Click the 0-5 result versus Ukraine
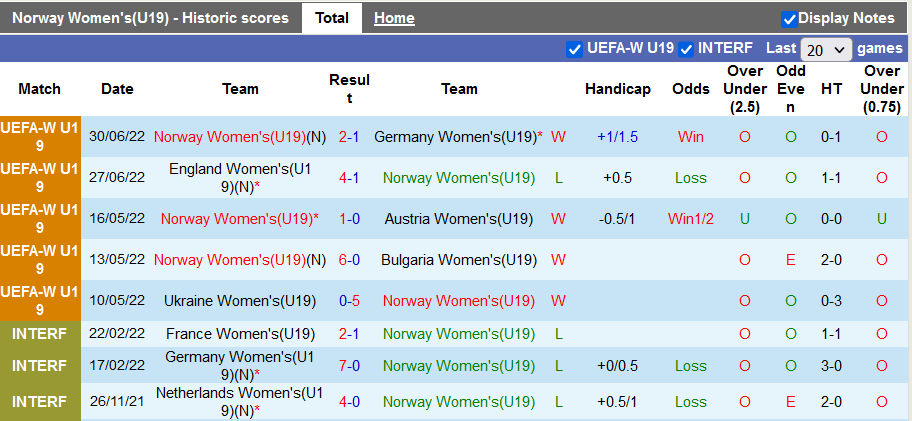Image resolution: width=912 pixels, height=421 pixels. [349, 301]
